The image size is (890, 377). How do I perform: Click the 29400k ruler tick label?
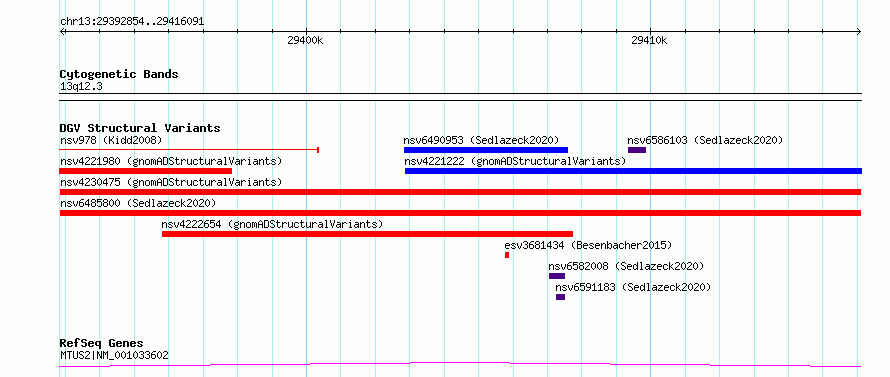pyautogui.click(x=305, y=40)
